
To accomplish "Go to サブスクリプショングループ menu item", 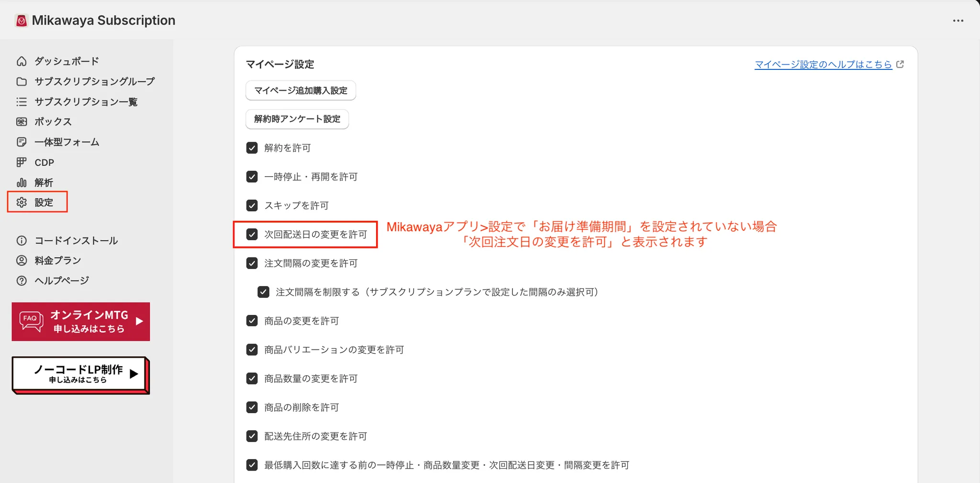I will click(x=95, y=81).
